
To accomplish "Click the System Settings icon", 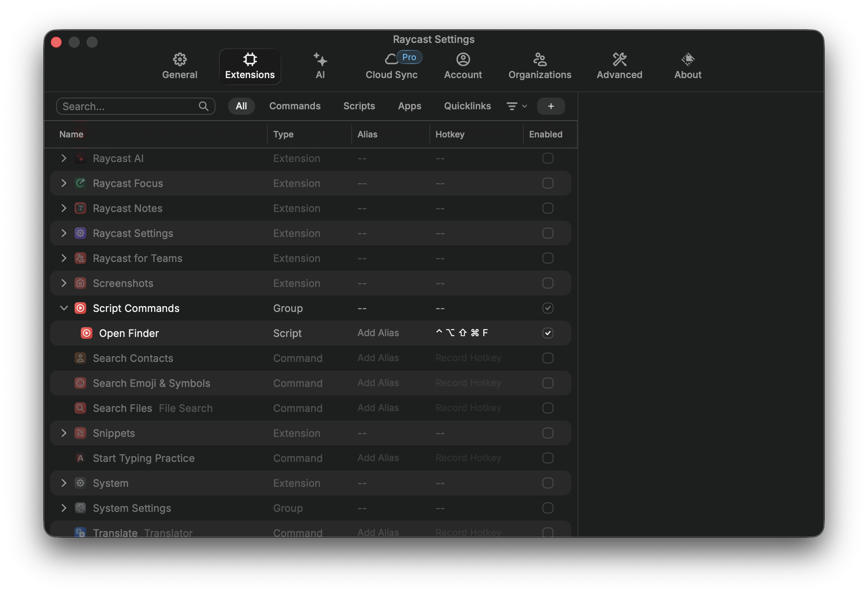I will [x=80, y=508].
